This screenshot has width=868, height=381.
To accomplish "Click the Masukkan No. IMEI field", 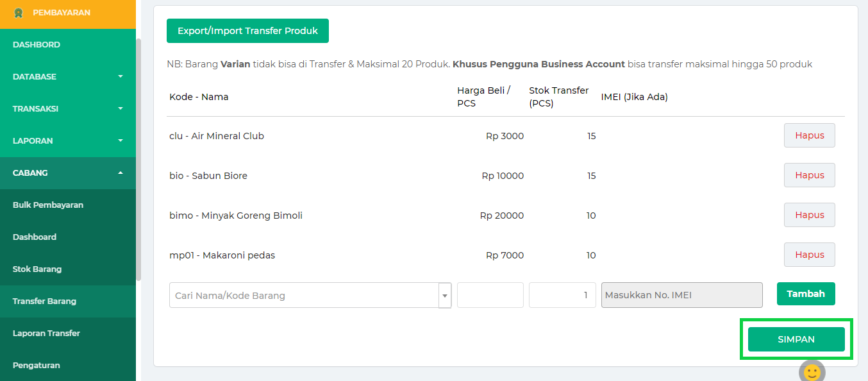I will 681,294.
